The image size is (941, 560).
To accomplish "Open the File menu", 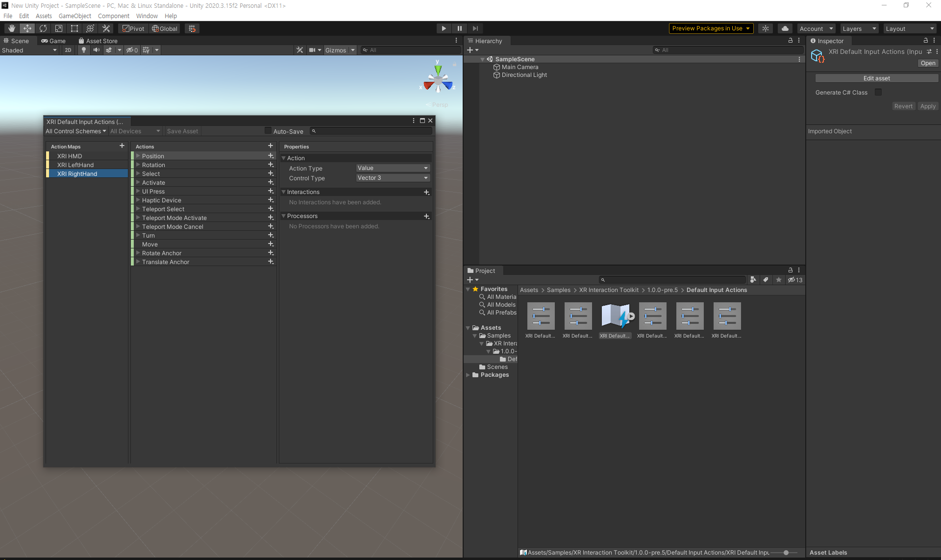I will 8,16.
